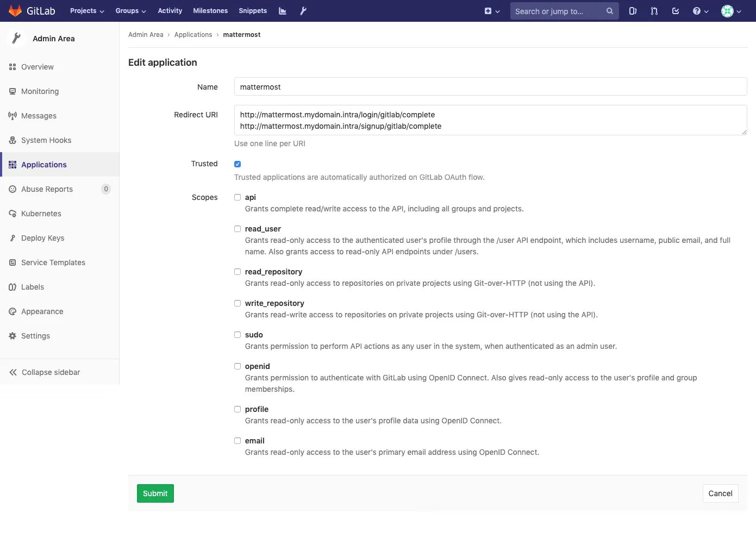Expand the Groups dropdown menu
Image resolution: width=756 pixels, height=557 pixels.
130,11
